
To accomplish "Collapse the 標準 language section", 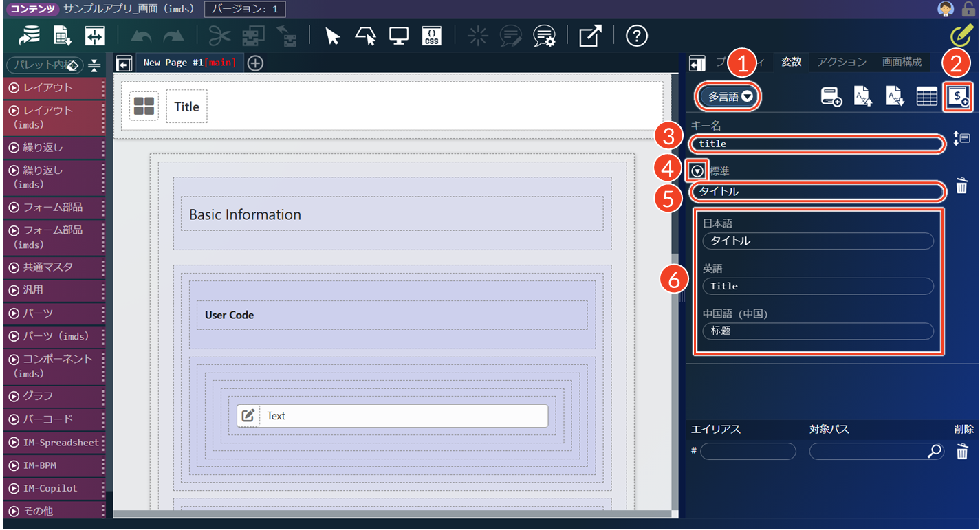I will click(698, 170).
